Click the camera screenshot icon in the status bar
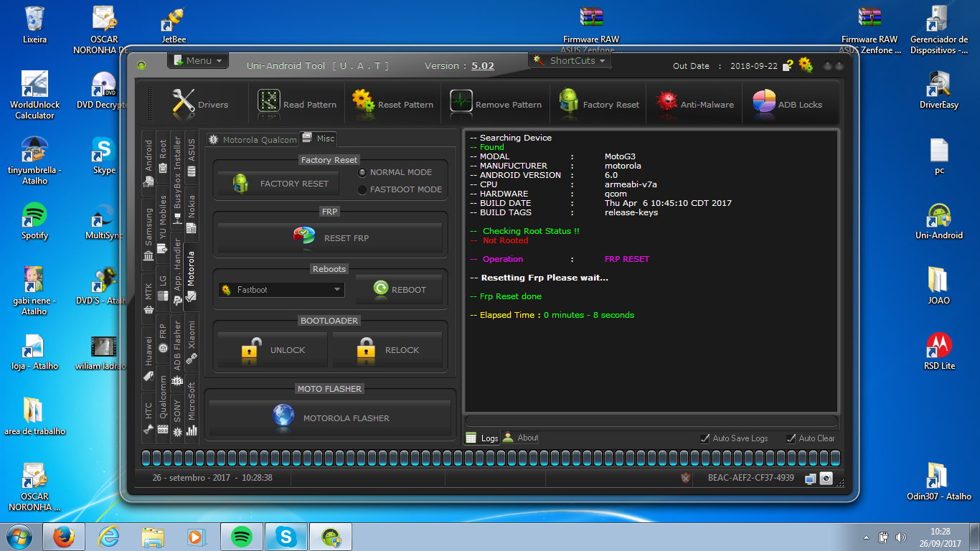The height and width of the screenshot is (551, 980). [x=826, y=478]
